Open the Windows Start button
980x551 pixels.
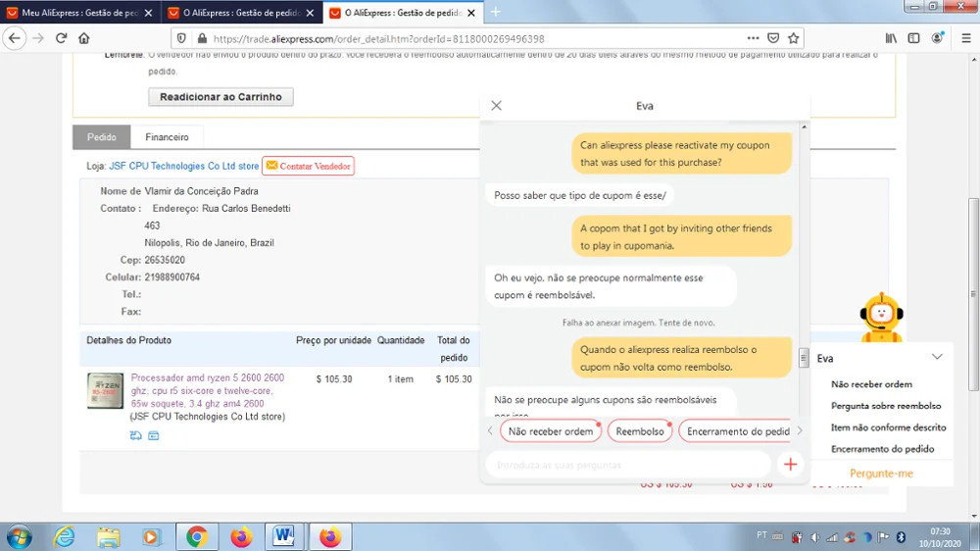point(20,536)
